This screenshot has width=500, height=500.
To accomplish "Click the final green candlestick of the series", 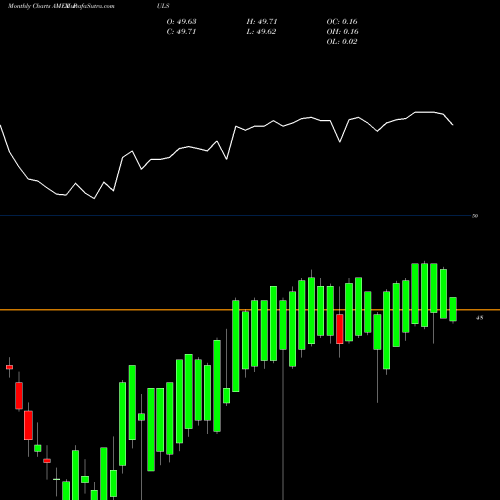I will [453, 309].
